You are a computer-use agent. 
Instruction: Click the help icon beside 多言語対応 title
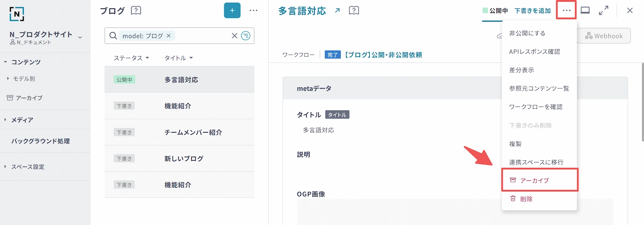pyautogui.click(x=354, y=10)
